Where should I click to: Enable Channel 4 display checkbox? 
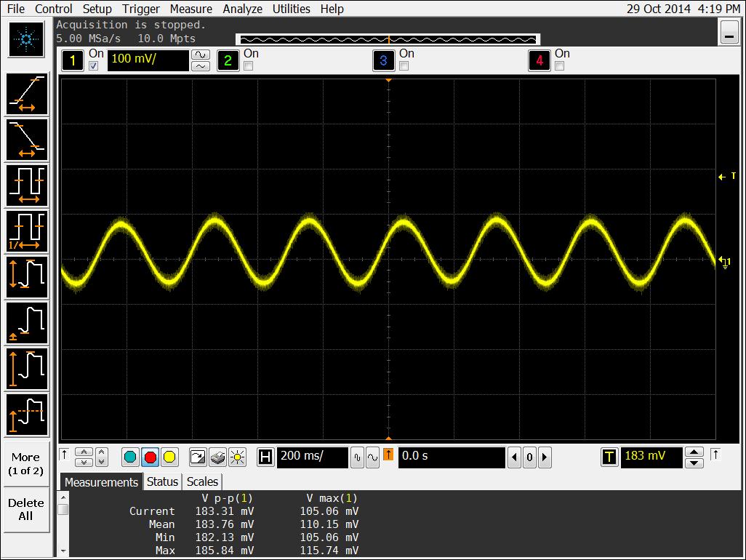click(558, 65)
